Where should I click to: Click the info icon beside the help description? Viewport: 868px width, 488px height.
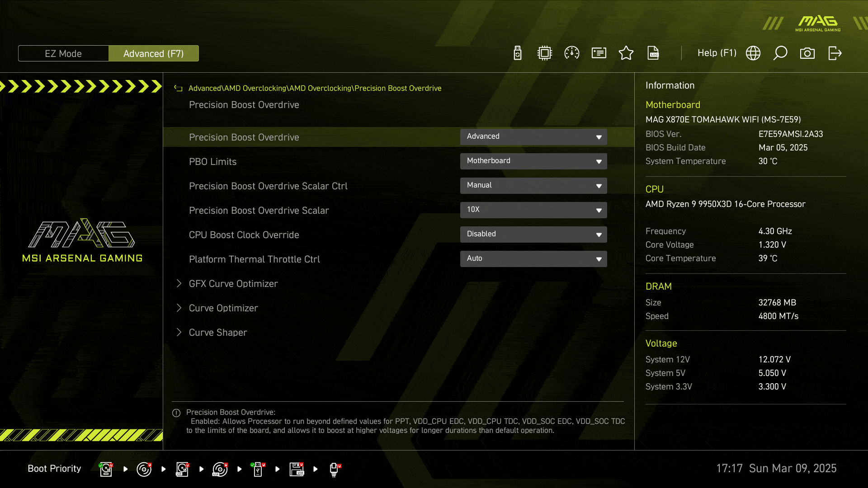coord(176,413)
